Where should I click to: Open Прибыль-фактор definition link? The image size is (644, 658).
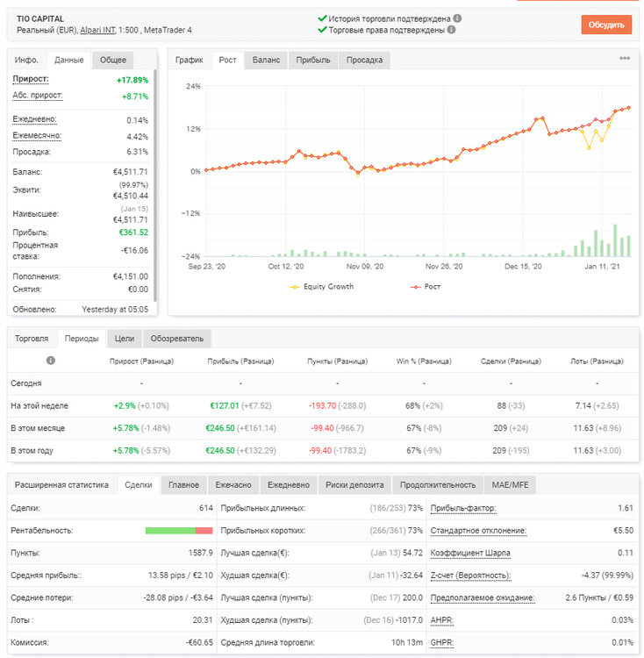coord(463,508)
